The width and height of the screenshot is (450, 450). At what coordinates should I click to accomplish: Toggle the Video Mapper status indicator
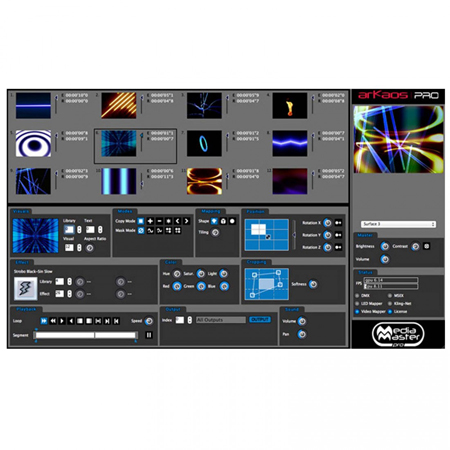click(x=357, y=312)
